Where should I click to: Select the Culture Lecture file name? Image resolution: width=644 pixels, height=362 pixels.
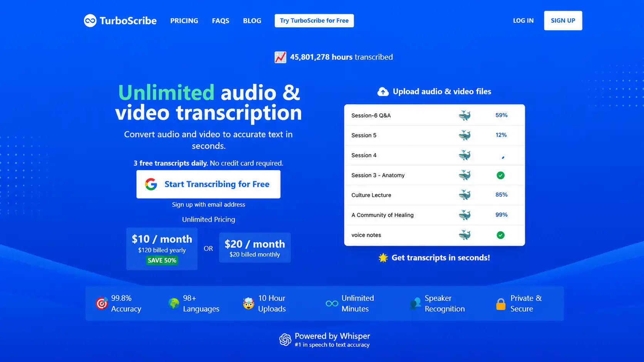[x=371, y=195]
